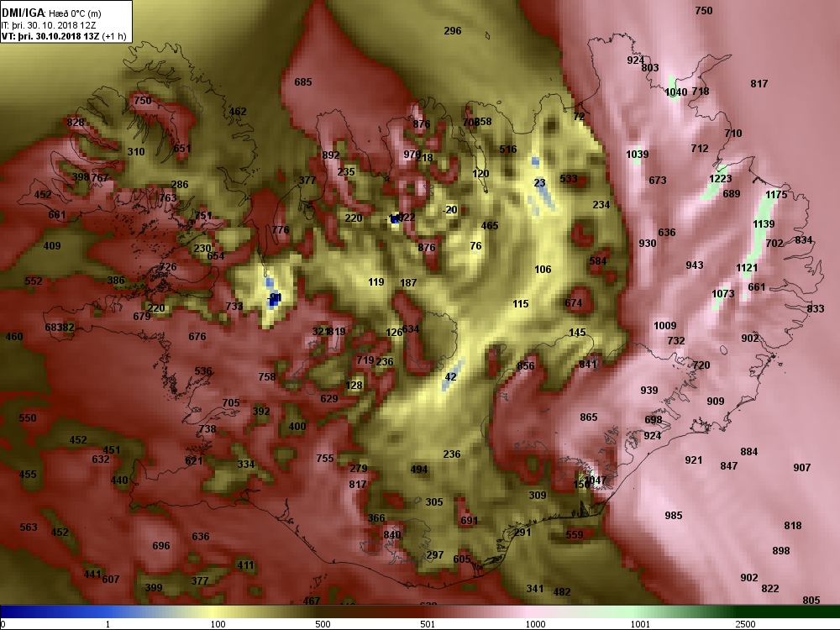
Task: Click the map value '462'
Action: click(238, 112)
